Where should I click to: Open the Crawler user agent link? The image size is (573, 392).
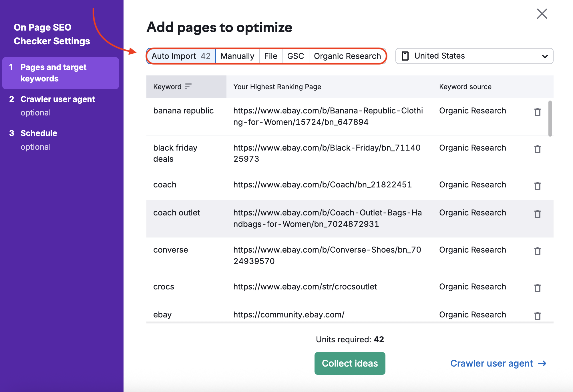click(491, 363)
